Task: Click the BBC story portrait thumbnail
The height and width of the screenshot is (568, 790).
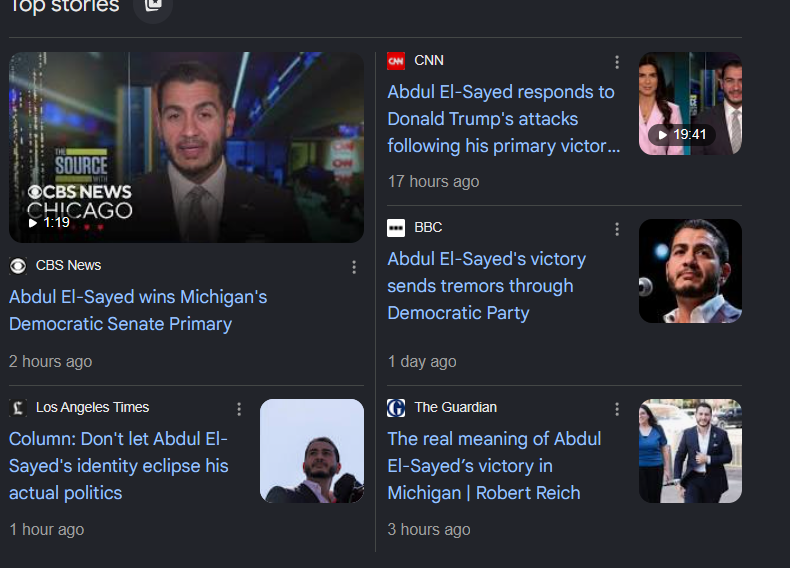Action: pos(690,271)
